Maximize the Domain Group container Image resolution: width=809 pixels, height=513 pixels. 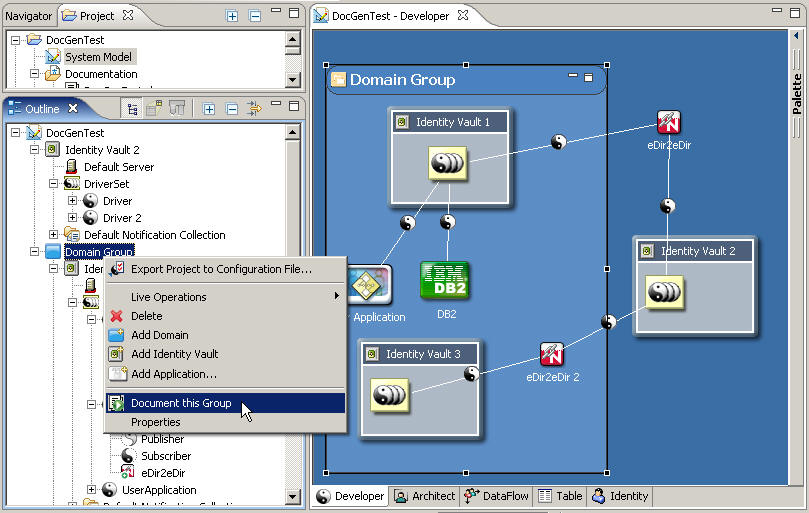[x=588, y=77]
